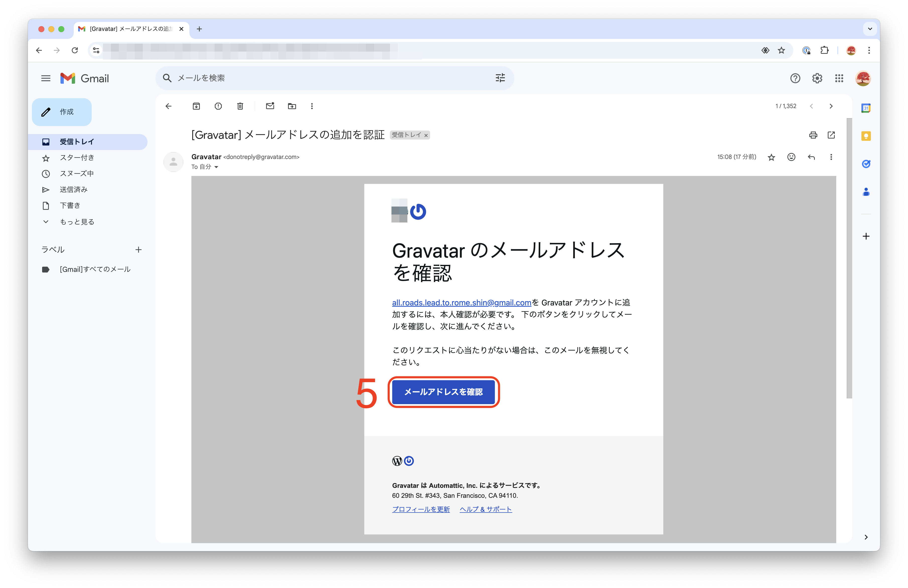Go to older email chevron

coord(831,106)
